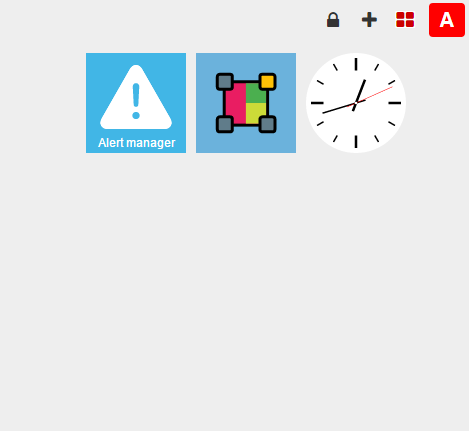469x431 pixels.
Task: Open the red four-square grid icon
Action: pyautogui.click(x=405, y=20)
